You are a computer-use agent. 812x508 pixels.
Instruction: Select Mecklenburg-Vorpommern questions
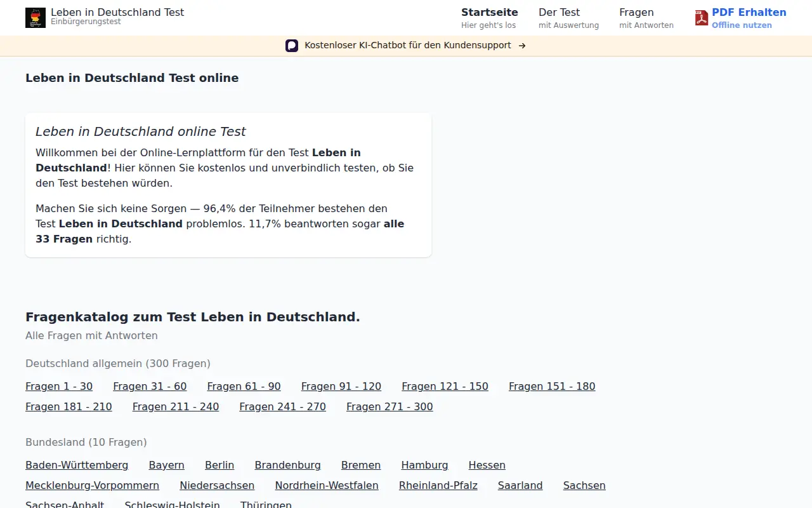tap(92, 486)
